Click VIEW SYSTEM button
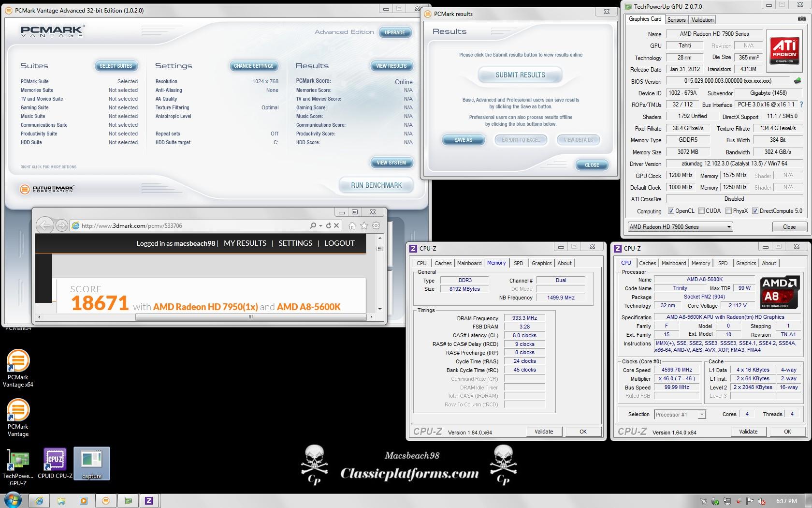The image size is (812, 508). pos(391,163)
